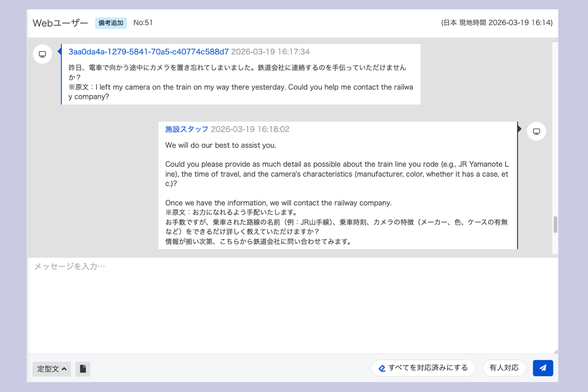588x392 pixels.
Task: Mark all as handled with すべてを対応済みにする
Action: (423, 368)
